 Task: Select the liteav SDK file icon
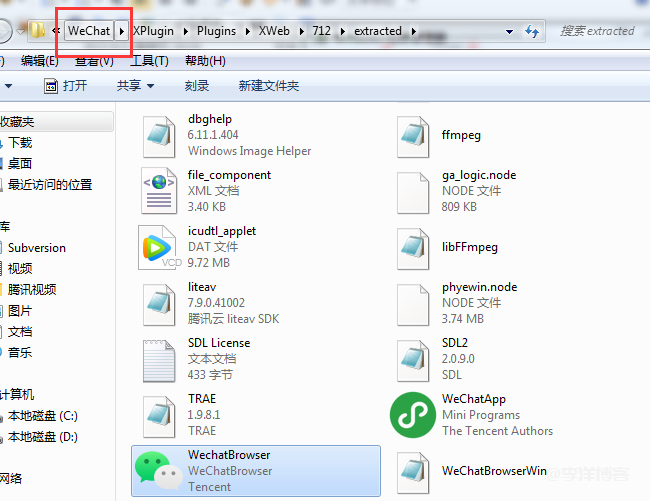point(160,303)
